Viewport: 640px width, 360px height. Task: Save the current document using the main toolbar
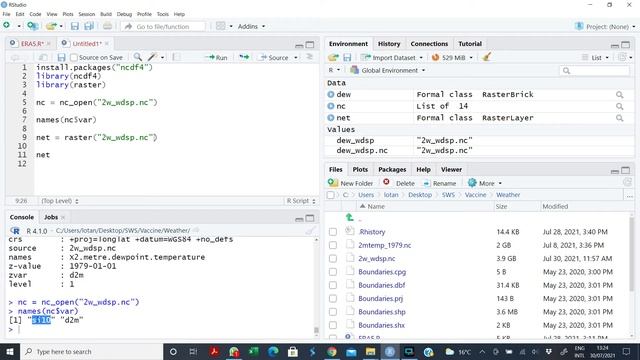pos(75,26)
